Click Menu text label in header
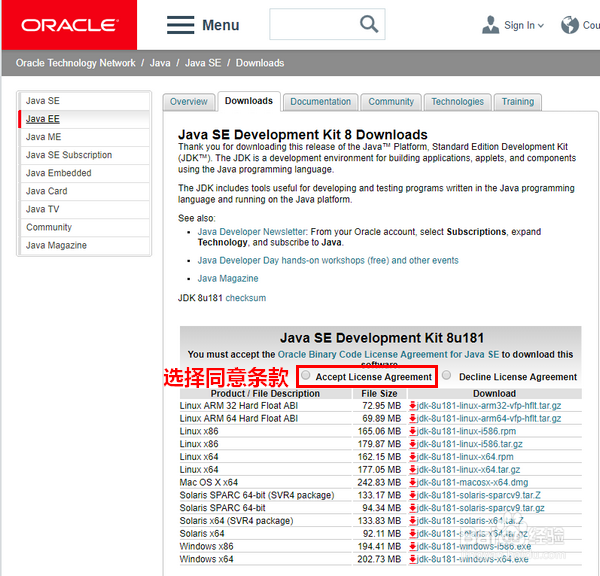600x576 pixels. click(221, 25)
